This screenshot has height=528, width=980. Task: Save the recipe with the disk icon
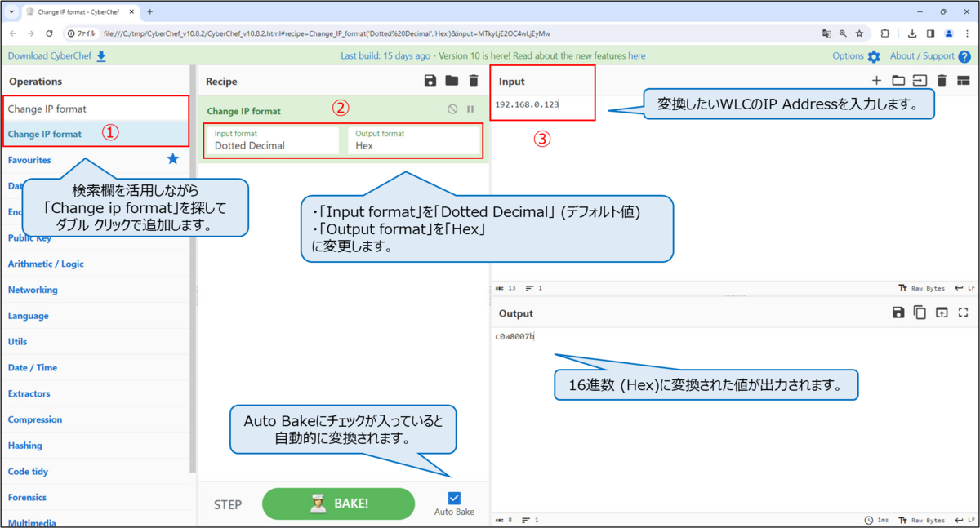(x=430, y=81)
